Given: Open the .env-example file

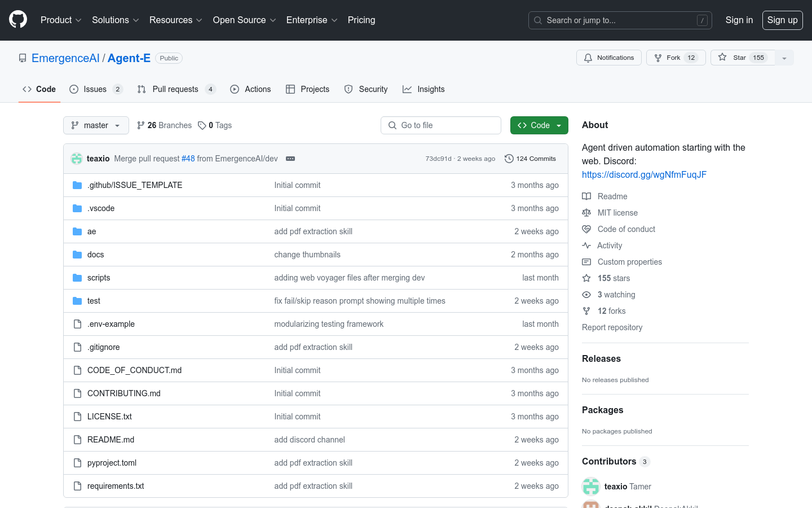Looking at the screenshot, I should [111, 324].
